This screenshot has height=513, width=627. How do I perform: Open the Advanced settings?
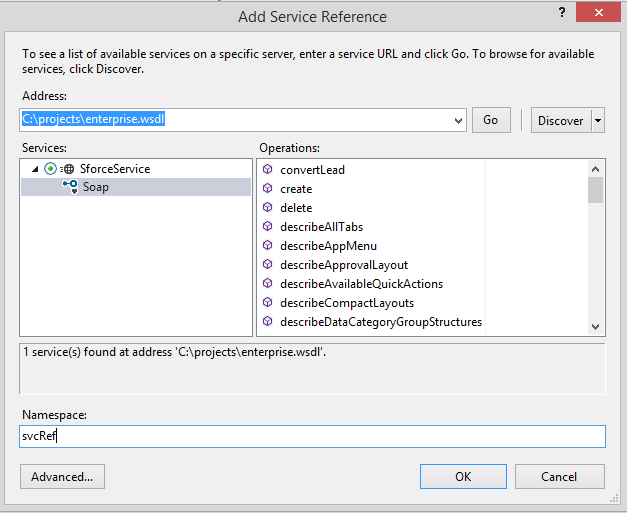pos(62,477)
